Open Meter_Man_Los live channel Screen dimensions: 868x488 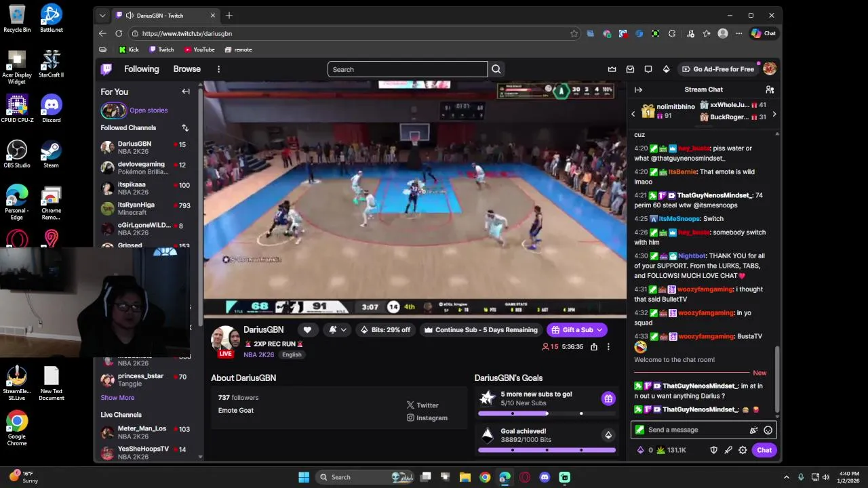145,432
